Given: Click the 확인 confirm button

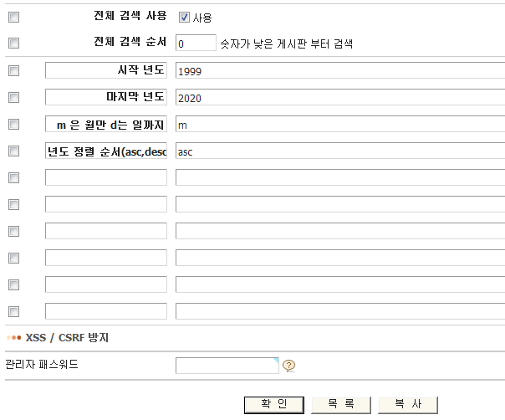Looking at the screenshot, I should tap(273, 404).
